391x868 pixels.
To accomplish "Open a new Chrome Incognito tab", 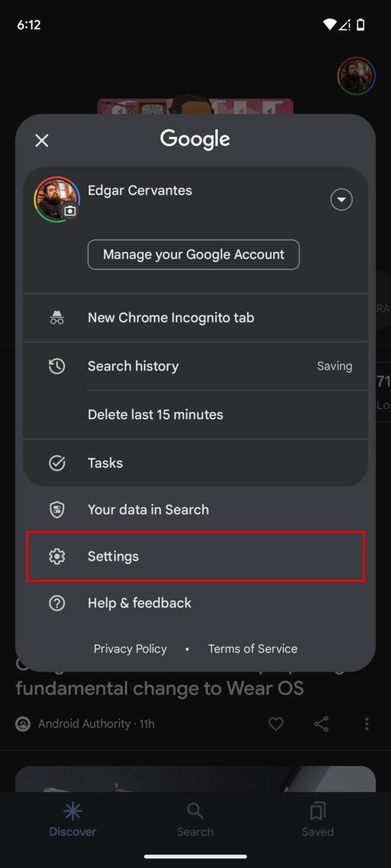I will (x=171, y=318).
